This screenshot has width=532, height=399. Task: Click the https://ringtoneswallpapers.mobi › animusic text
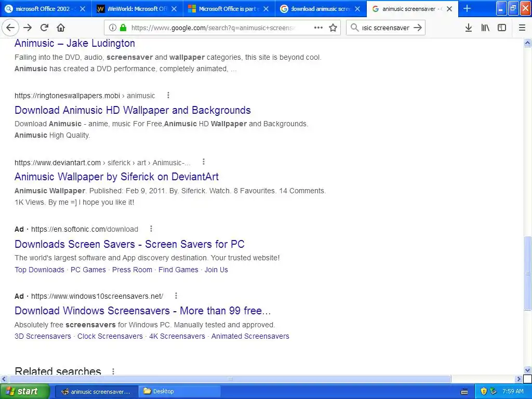[x=85, y=96]
